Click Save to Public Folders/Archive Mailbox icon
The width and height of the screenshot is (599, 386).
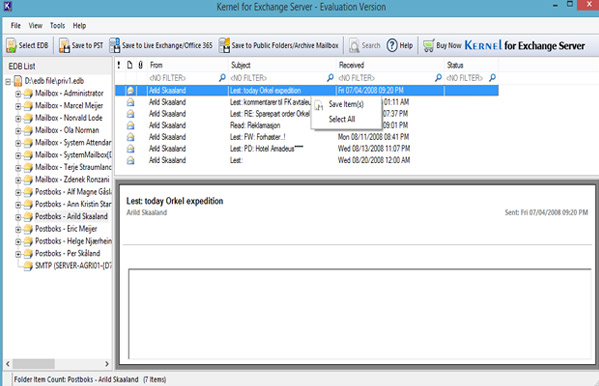click(224, 45)
